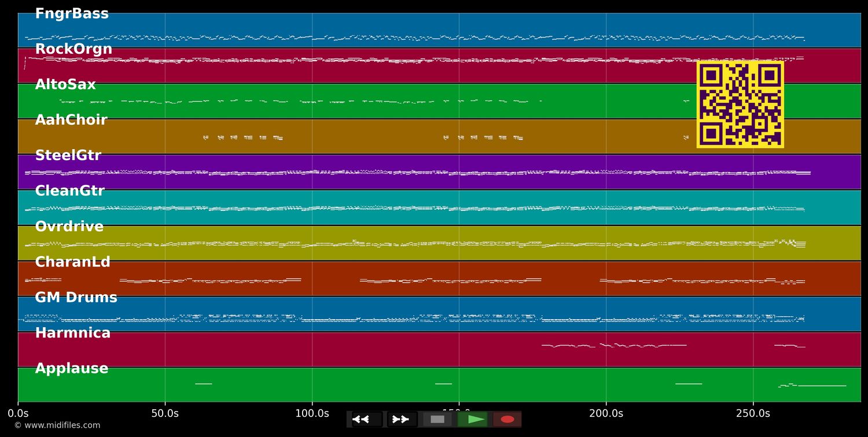This screenshot has width=868, height=437.
Task: Click the fast-forward playback icon
Action: tap(400, 419)
